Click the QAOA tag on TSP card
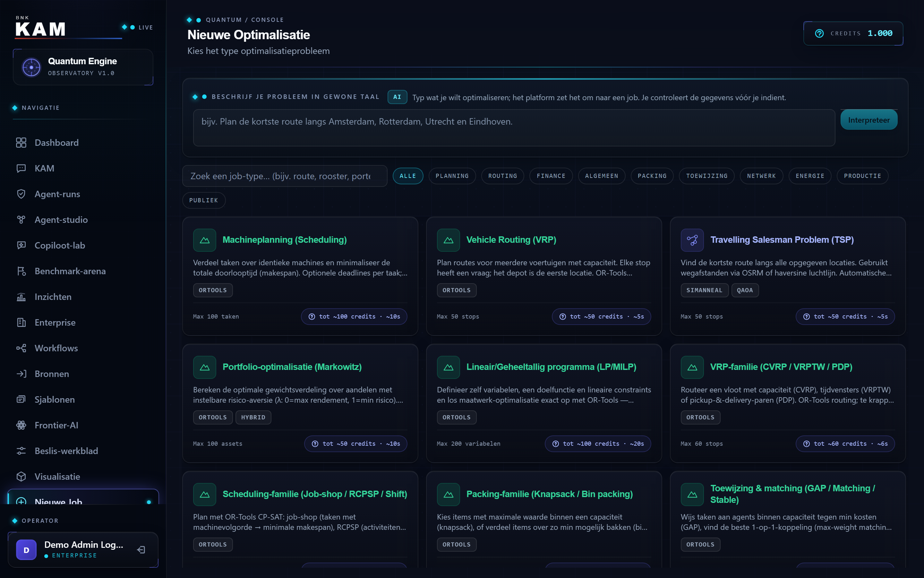The width and height of the screenshot is (924, 578). click(745, 290)
